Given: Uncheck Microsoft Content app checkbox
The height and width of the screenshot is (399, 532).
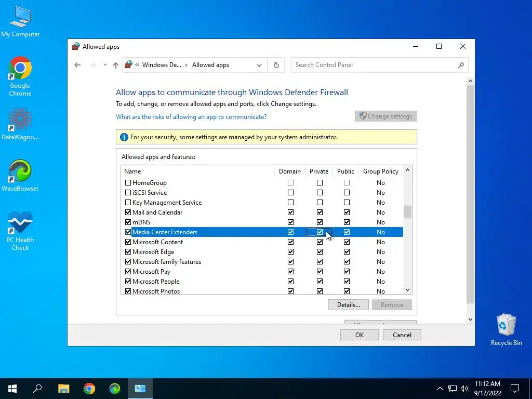Looking at the screenshot, I should pyautogui.click(x=128, y=242).
